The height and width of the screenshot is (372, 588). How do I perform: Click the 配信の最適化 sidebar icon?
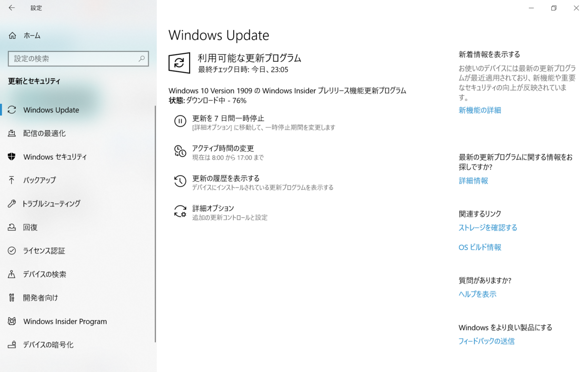point(12,133)
